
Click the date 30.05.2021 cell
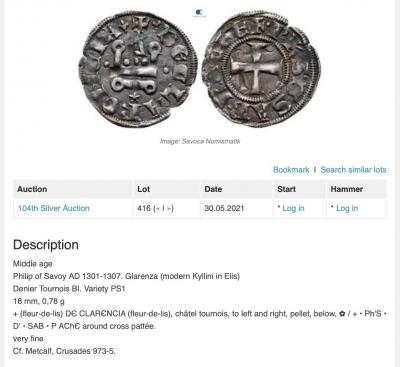[224, 208]
